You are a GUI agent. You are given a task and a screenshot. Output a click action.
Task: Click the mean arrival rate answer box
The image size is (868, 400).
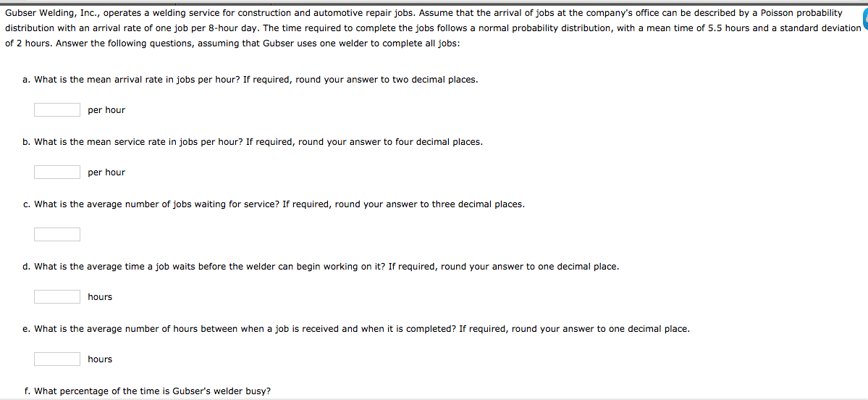tap(57, 110)
